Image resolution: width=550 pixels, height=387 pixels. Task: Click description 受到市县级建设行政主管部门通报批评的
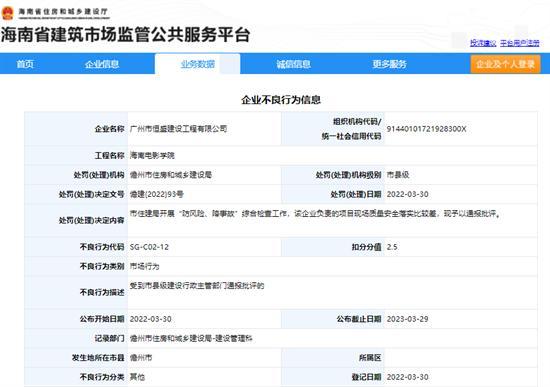point(197,286)
